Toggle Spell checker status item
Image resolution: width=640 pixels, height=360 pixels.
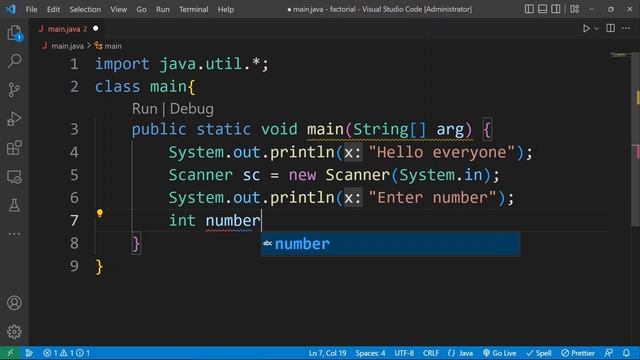[x=539, y=353]
